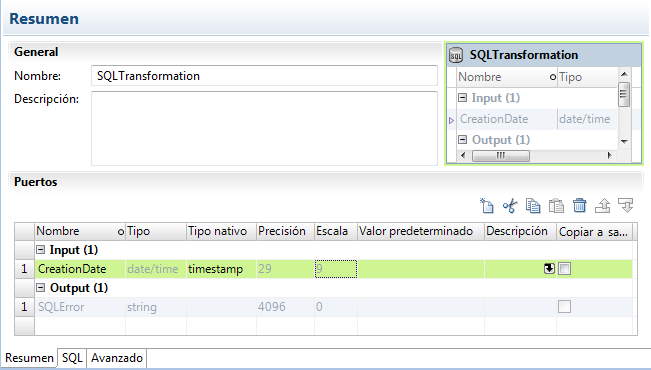651x370 pixels.
Task: Click the SQL icon beside SQLTransformation title
Action: tap(456, 55)
